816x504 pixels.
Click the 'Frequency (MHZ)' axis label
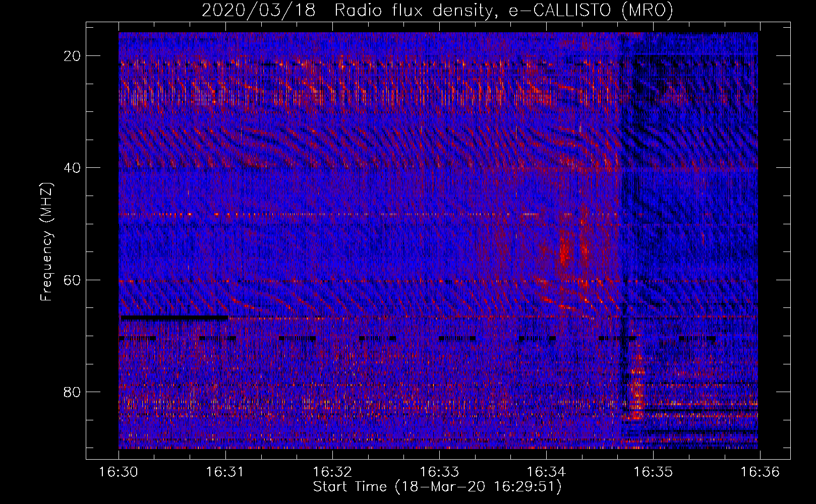[46, 242]
